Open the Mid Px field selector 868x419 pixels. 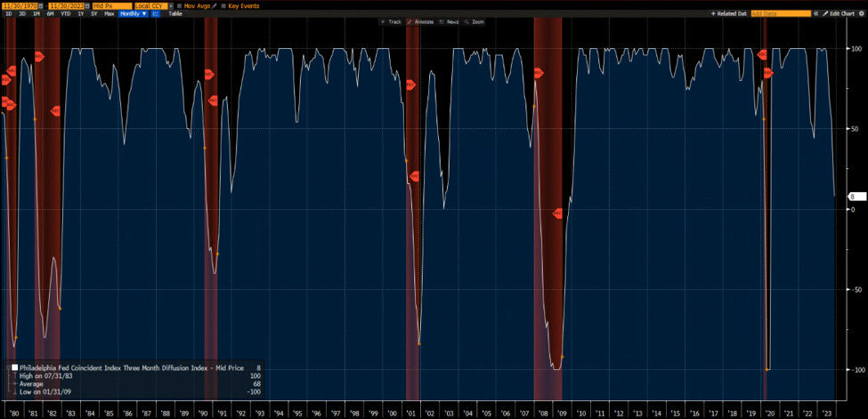point(112,6)
